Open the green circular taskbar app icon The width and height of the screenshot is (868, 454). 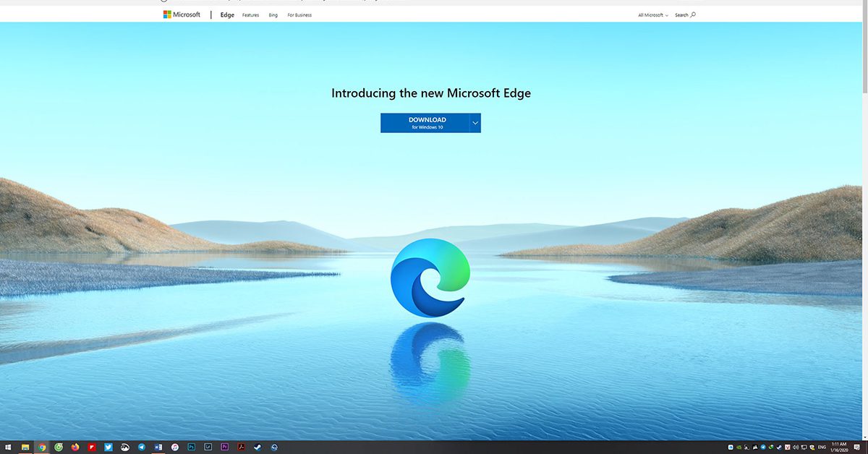click(x=59, y=447)
